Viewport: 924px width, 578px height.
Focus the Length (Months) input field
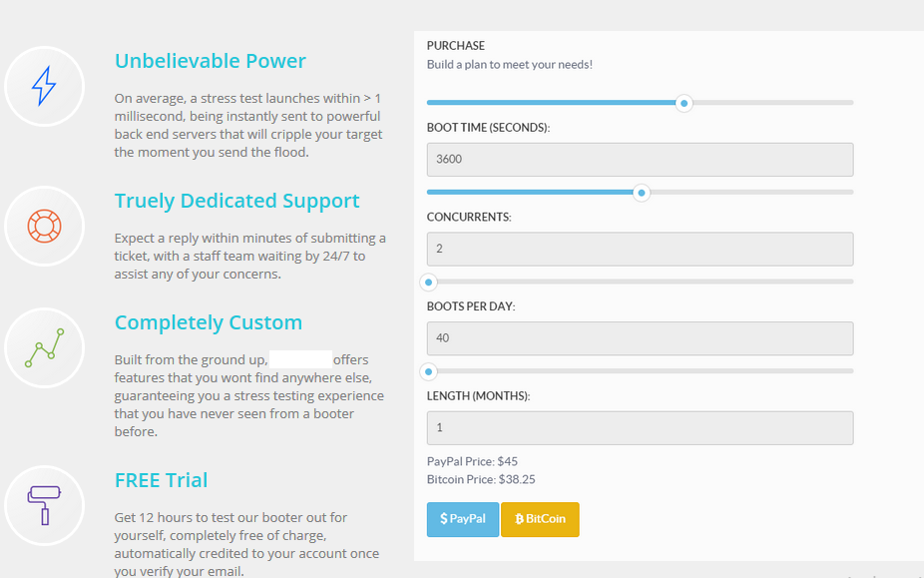[640, 428]
